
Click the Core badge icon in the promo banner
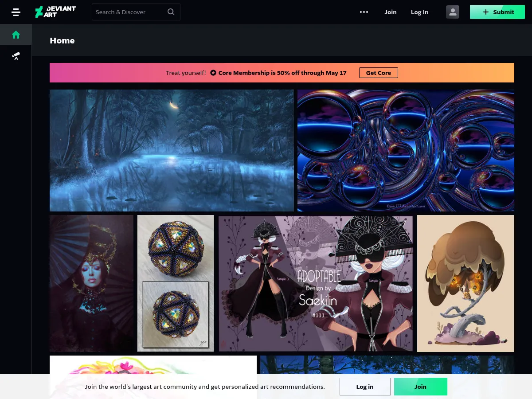pos(213,73)
